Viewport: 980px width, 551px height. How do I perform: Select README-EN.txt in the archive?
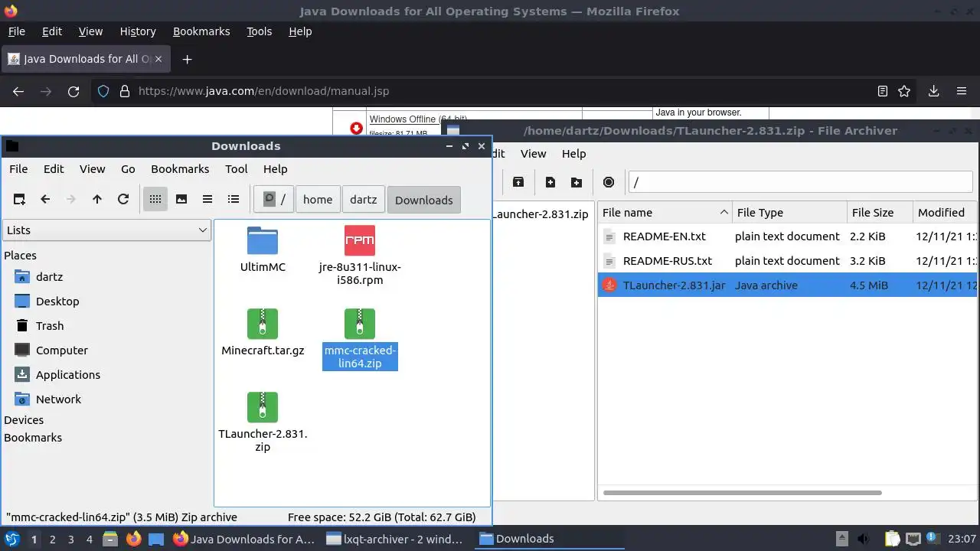coord(787,236)
